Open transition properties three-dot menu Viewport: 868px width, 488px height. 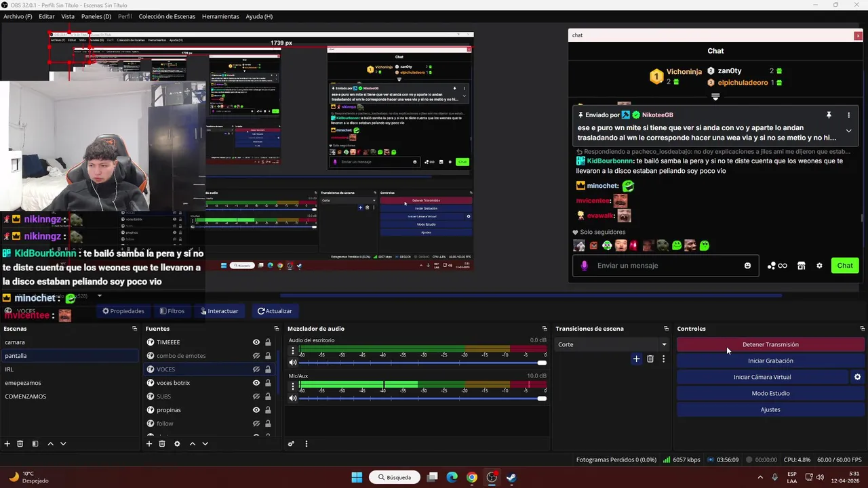(663, 359)
